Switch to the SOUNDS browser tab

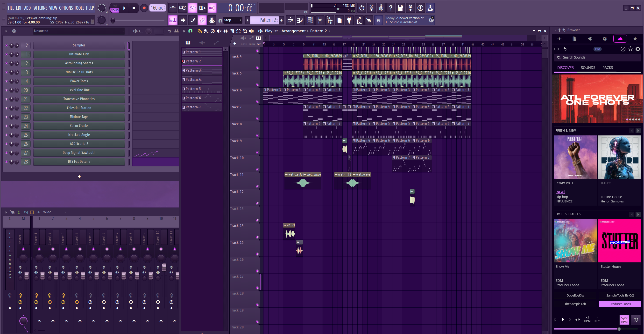[588, 68]
